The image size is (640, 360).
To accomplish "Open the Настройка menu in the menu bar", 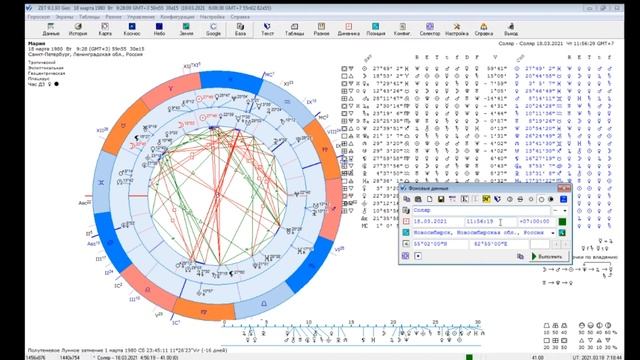I will tap(212, 17).
